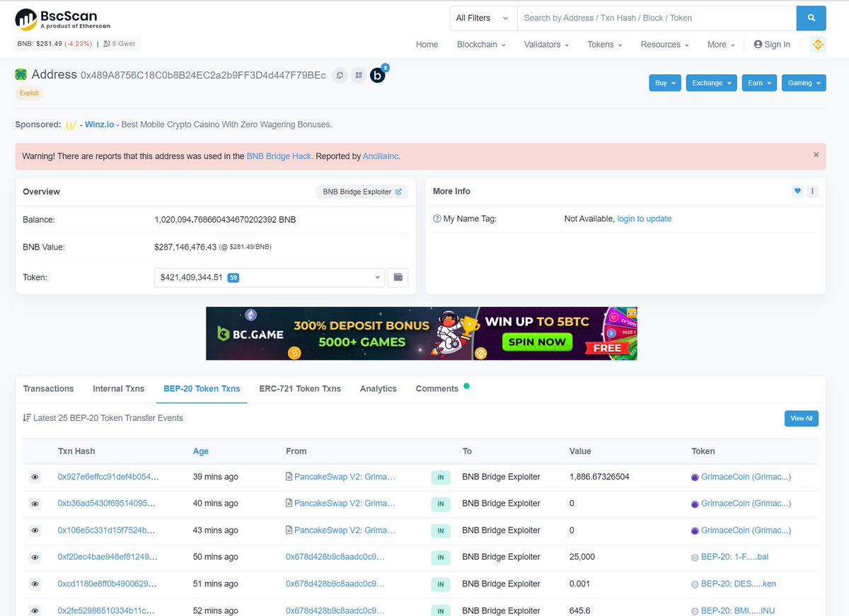
Task: Open the Exchange dropdown button
Action: 711,83
